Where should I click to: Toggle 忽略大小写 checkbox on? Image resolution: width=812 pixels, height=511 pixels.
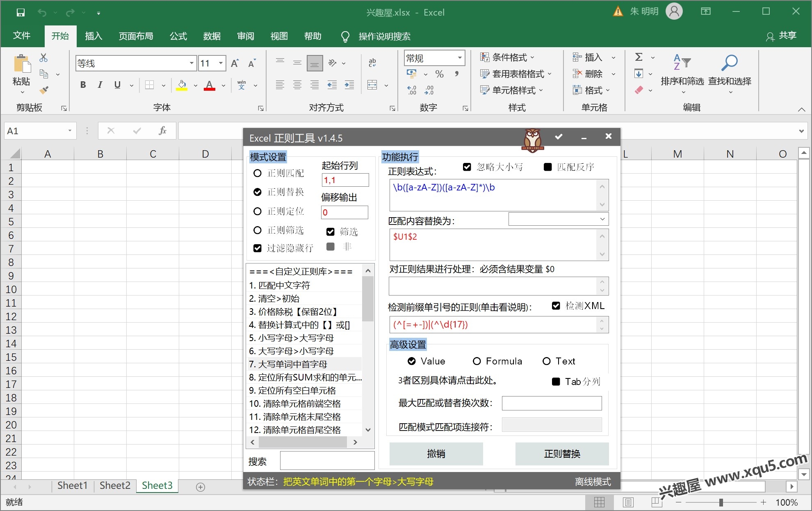pyautogui.click(x=468, y=167)
